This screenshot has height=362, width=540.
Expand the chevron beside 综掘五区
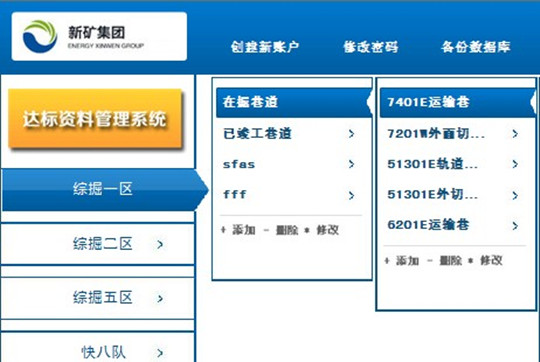(x=160, y=298)
